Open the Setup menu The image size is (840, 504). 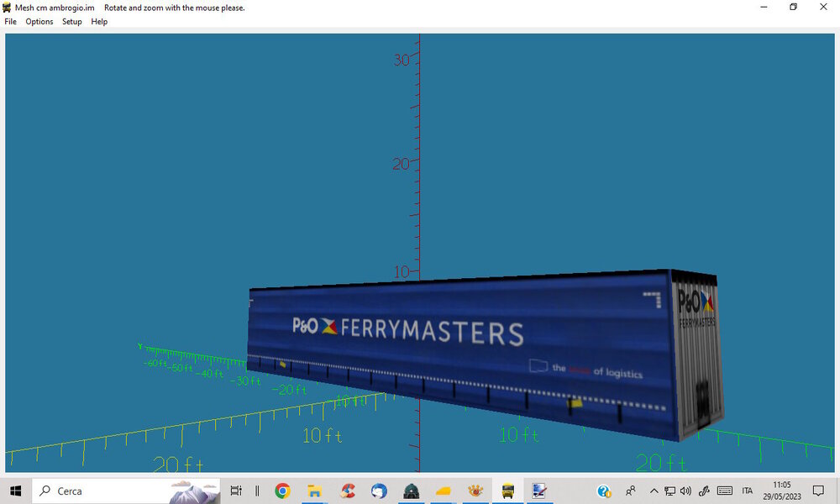click(71, 22)
